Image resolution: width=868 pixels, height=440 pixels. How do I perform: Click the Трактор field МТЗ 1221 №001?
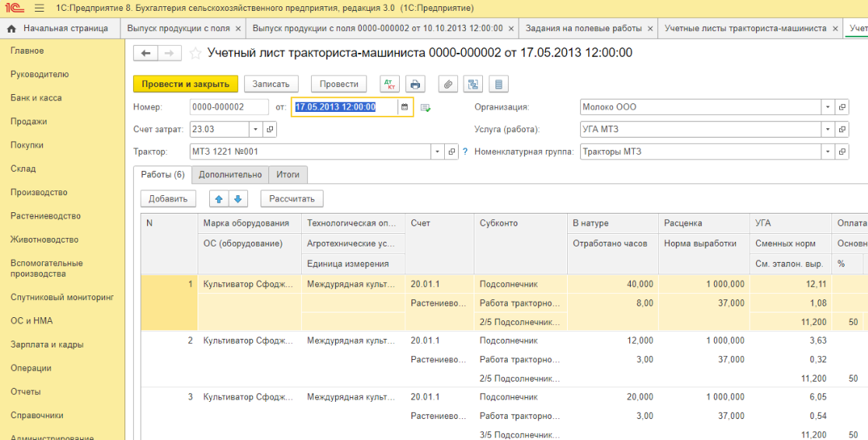[x=310, y=152]
